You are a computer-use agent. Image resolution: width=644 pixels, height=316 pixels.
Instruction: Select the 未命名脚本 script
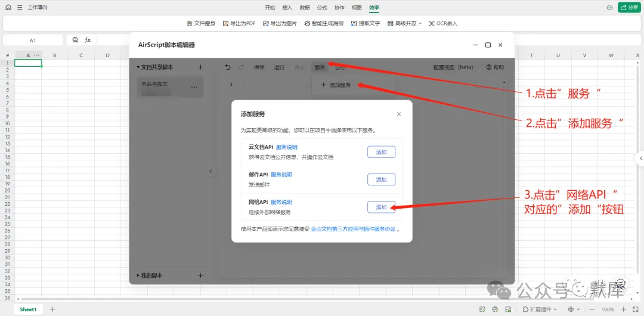pyautogui.click(x=170, y=86)
